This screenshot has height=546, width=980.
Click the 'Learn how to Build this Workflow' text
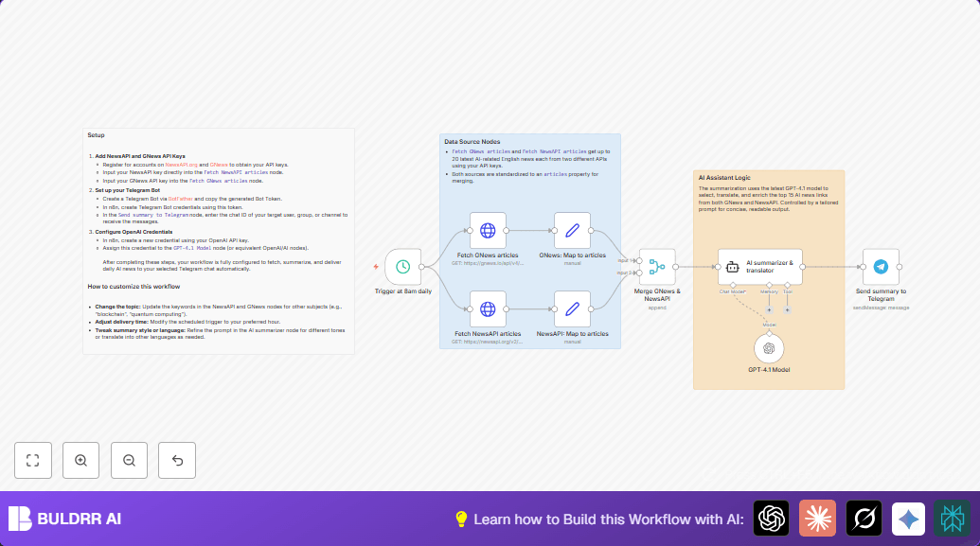point(609,520)
